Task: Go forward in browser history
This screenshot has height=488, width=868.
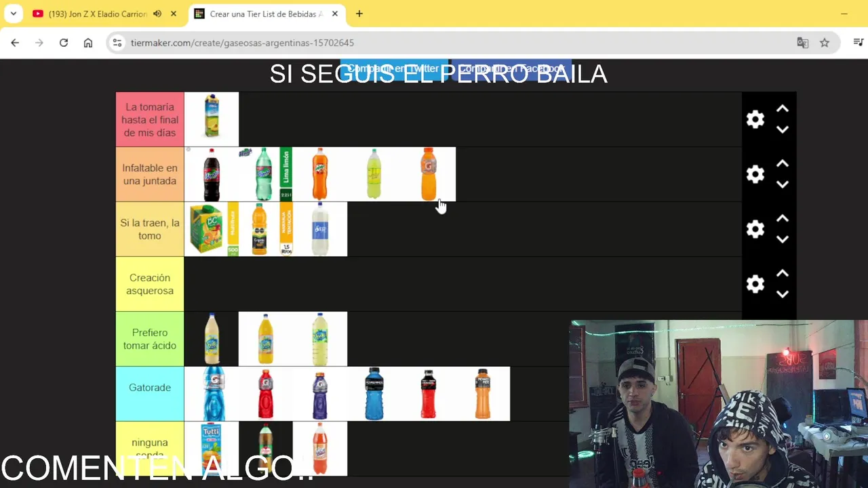Action: pos(39,43)
